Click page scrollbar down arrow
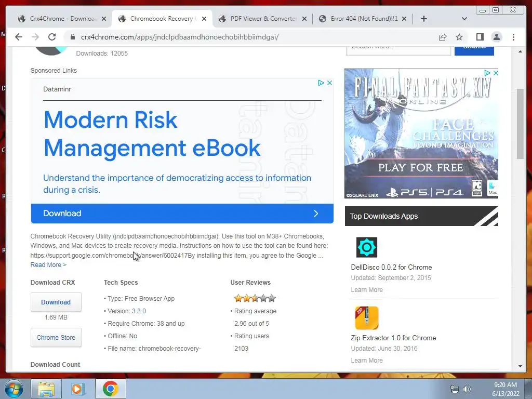This screenshot has height=399, width=532. (x=520, y=366)
